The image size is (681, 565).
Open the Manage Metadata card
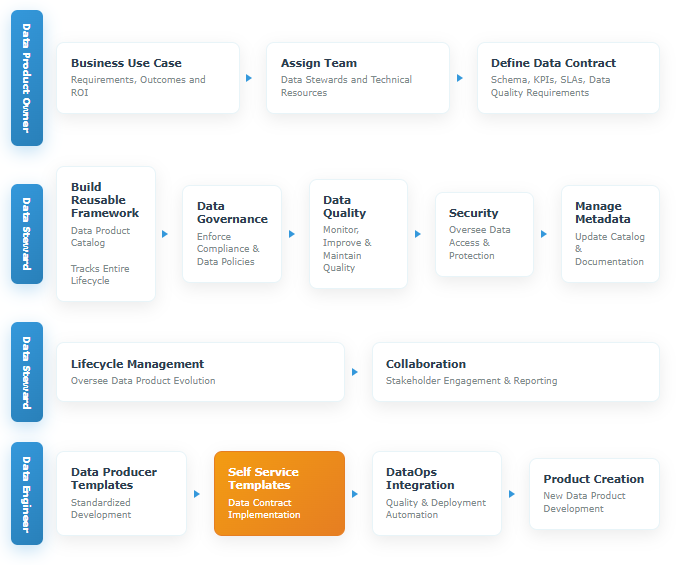pos(610,234)
